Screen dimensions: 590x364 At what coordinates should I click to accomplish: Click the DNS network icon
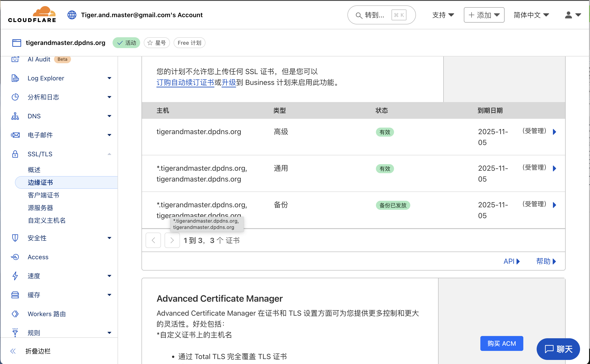[15, 116]
